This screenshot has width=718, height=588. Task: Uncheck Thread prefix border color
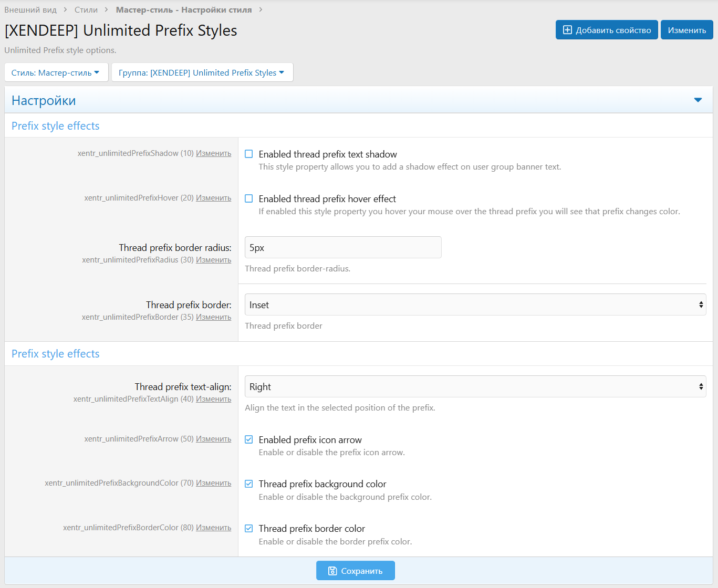point(249,528)
